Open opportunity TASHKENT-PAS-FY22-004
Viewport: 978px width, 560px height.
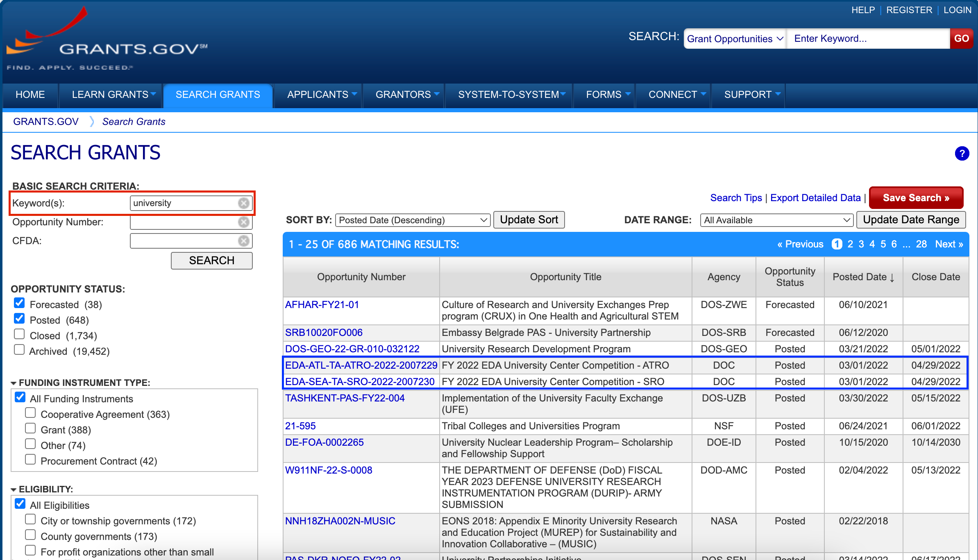pos(345,398)
